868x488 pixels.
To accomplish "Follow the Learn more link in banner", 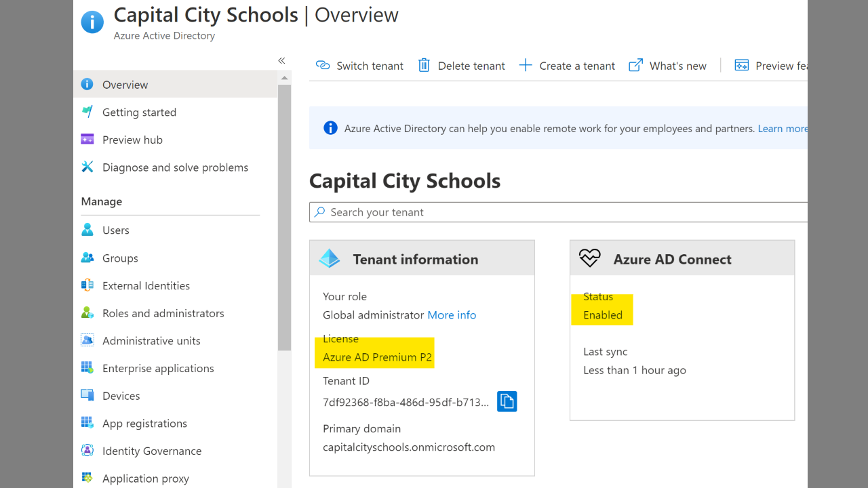I will point(783,128).
